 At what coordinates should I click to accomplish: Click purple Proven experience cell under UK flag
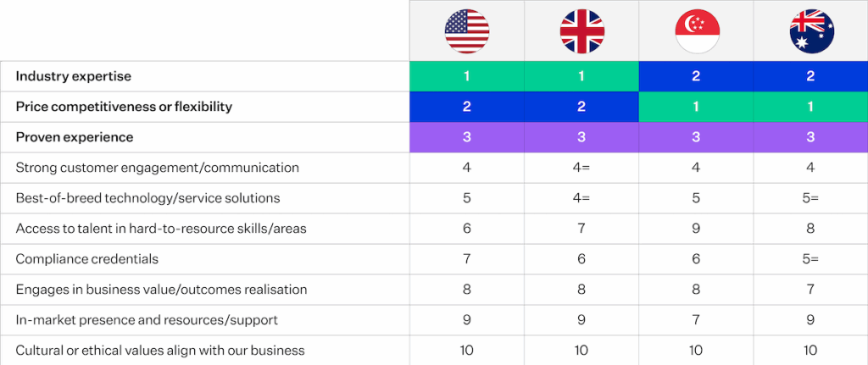click(581, 137)
